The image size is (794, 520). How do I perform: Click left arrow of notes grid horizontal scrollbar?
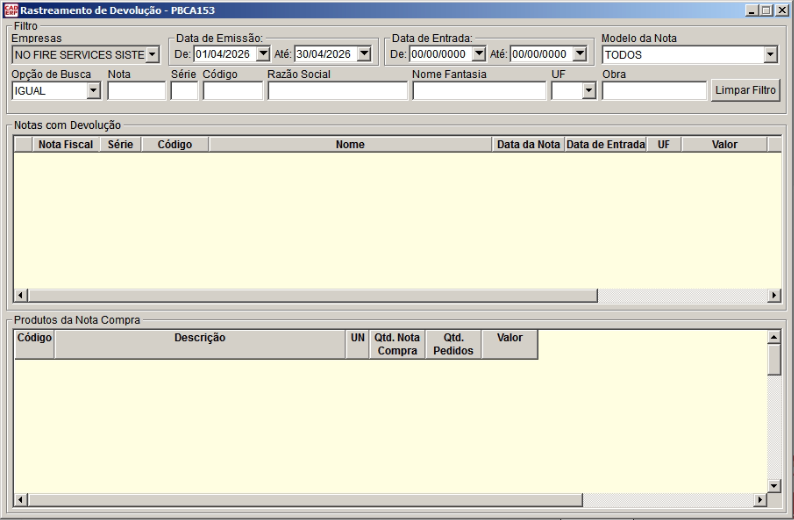tap(21, 295)
